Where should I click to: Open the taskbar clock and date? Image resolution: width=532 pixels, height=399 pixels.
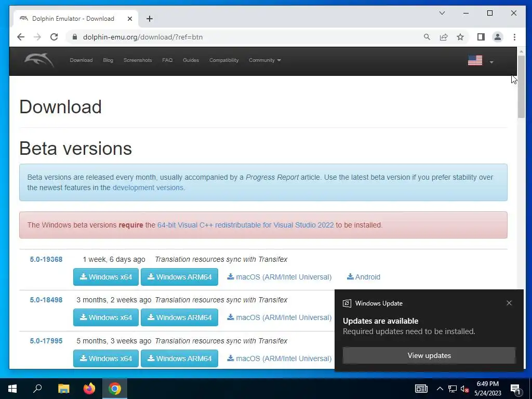(x=487, y=389)
